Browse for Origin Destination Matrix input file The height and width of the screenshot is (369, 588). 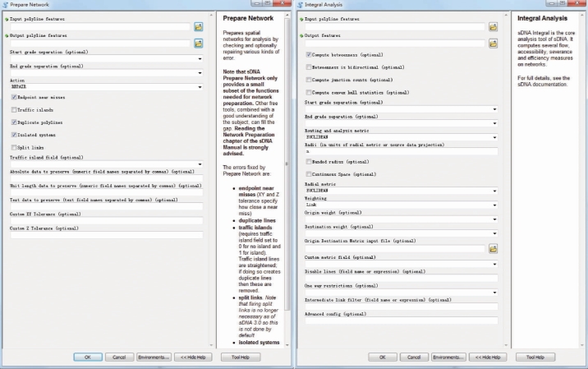(x=493, y=248)
